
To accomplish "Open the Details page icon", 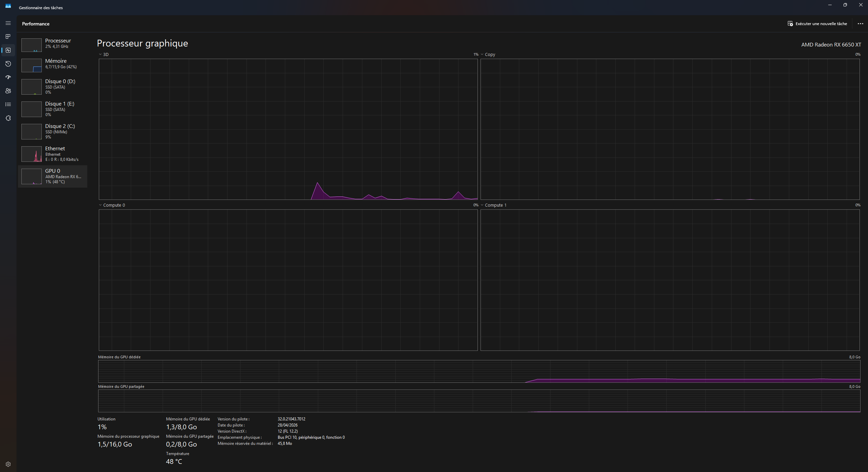I will (x=8, y=105).
